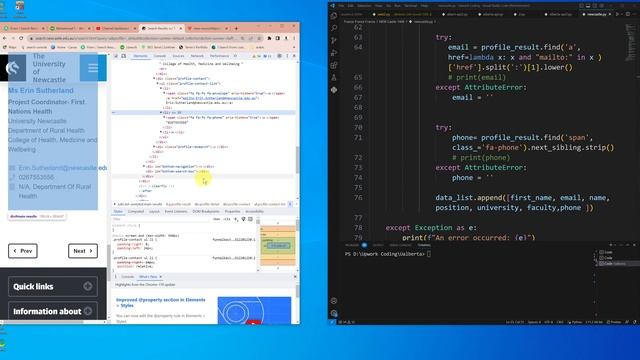This screenshot has width=640, height=360.
Task: Split the VS Code editor with the layout icon
Action: click(628, 14)
